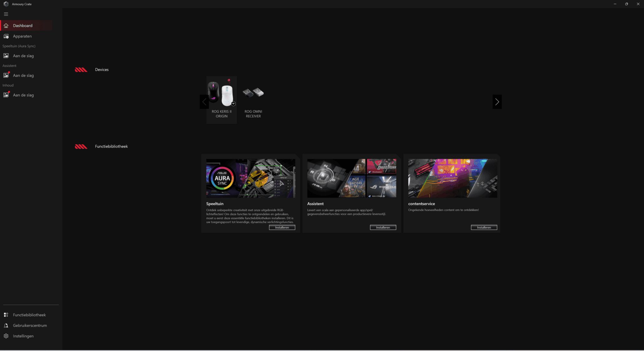The height and width of the screenshot is (351, 644).
Task: Install the Speeltuin library
Action: [282, 227]
